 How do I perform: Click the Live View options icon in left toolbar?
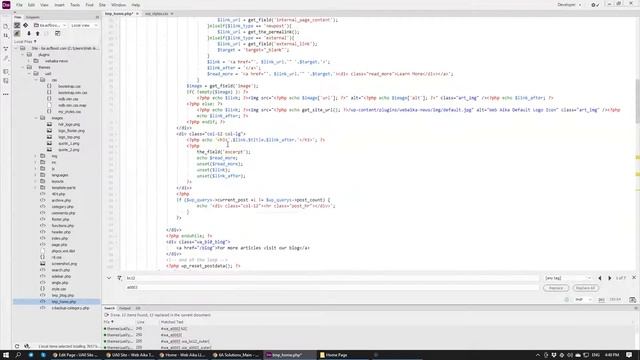(x=6, y=49)
